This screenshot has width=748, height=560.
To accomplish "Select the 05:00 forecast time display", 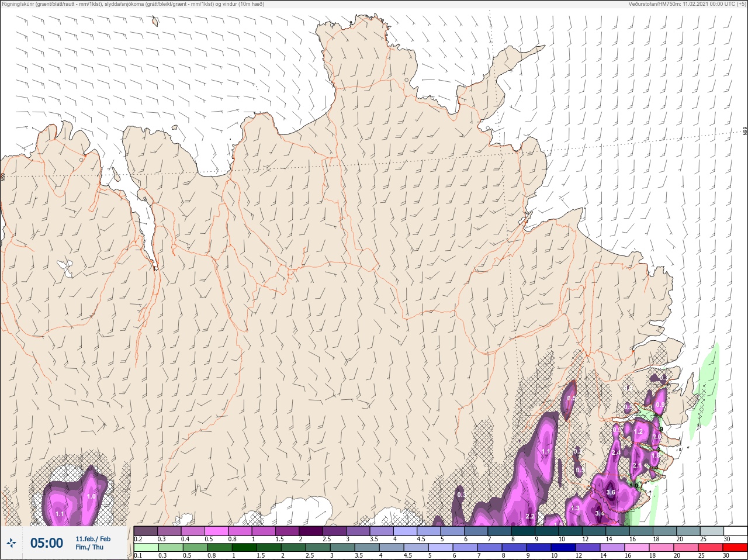I will [47, 544].
